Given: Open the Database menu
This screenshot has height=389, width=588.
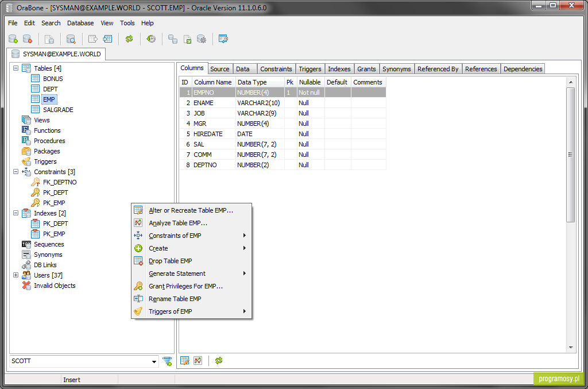Looking at the screenshot, I should (x=80, y=23).
